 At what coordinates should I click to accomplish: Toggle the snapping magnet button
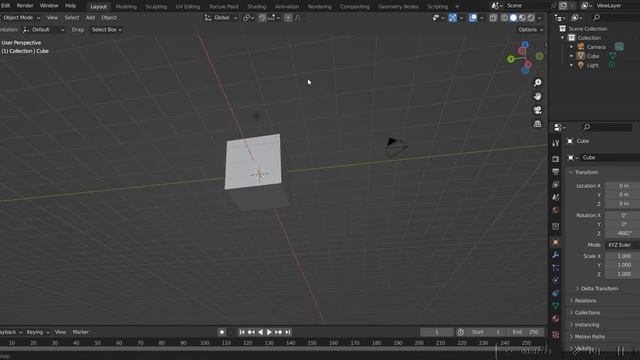(x=262, y=18)
